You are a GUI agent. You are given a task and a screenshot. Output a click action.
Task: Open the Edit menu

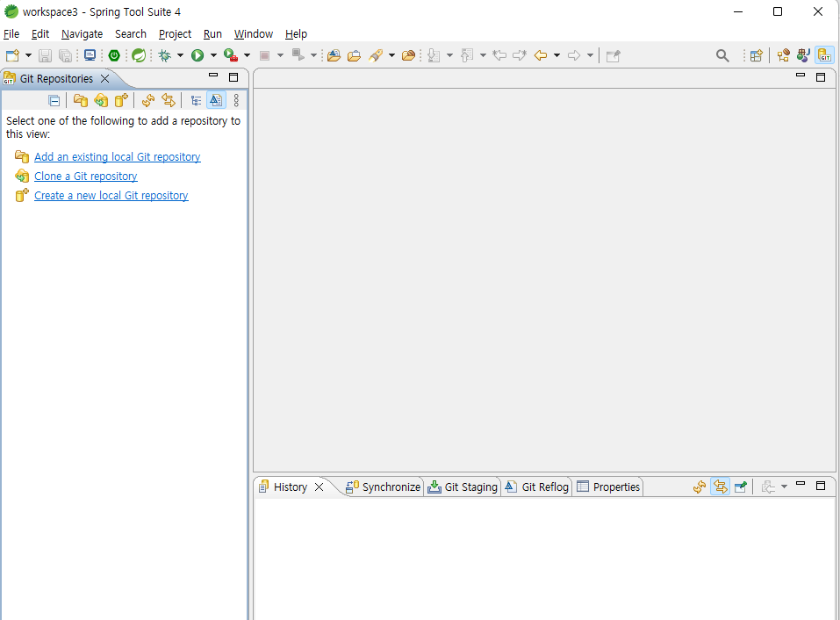(x=40, y=33)
